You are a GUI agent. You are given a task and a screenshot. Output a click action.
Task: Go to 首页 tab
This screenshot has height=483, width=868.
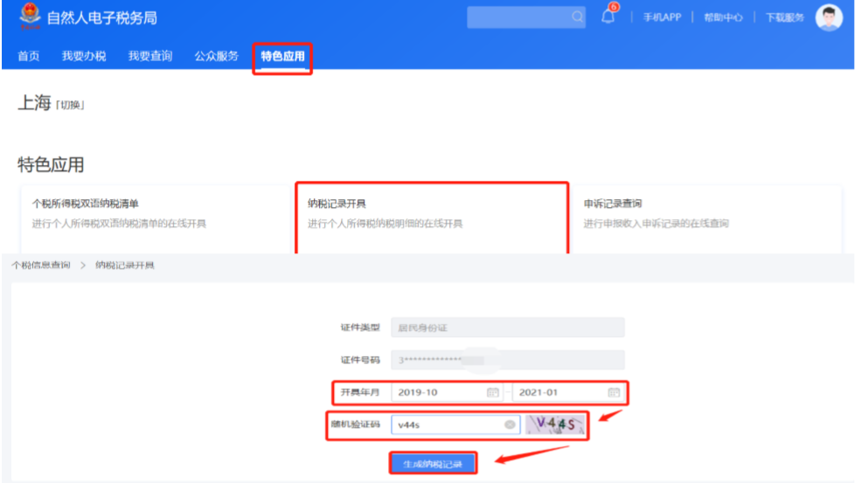point(29,57)
